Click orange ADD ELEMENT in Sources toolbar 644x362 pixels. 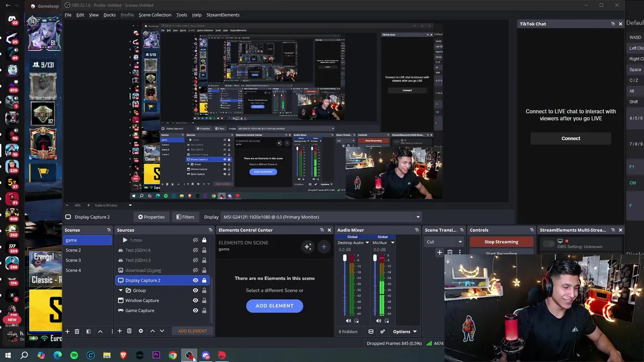click(x=192, y=331)
